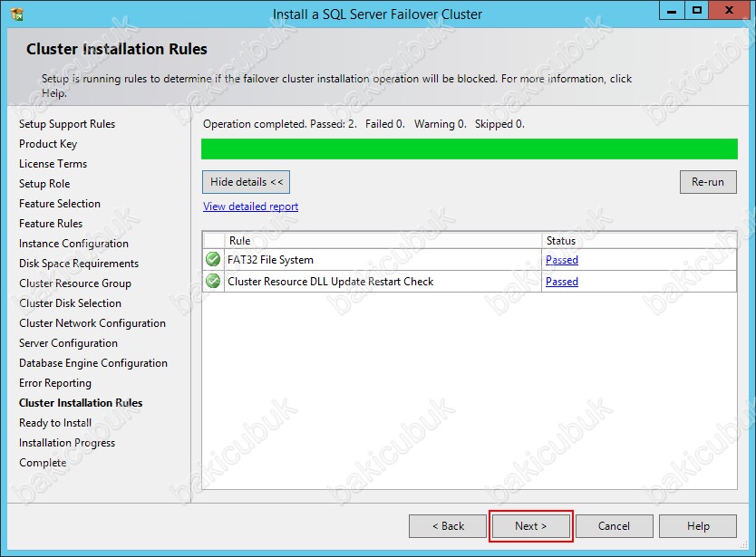Open Passed status link for FAT32 File System
Image resolution: width=756 pixels, height=557 pixels.
tap(562, 260)
